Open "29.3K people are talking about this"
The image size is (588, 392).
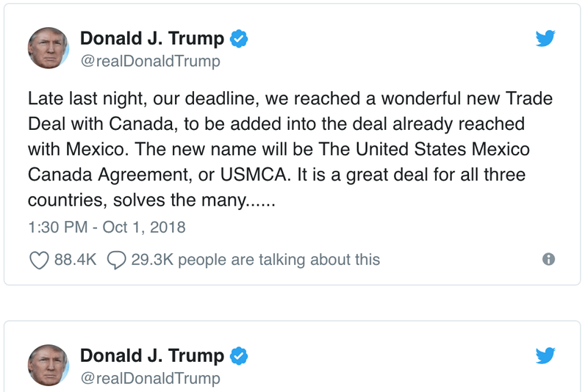[255, 260]
